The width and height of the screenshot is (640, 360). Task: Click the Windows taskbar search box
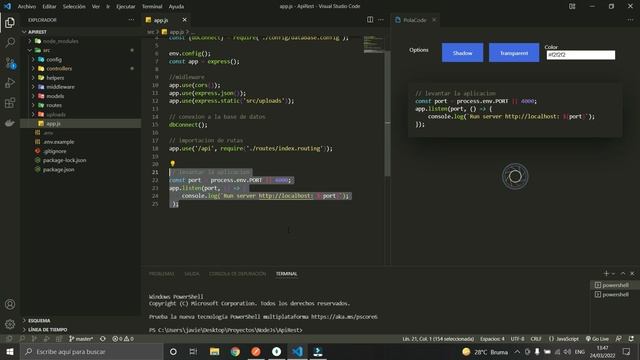(x=92, y=351)
